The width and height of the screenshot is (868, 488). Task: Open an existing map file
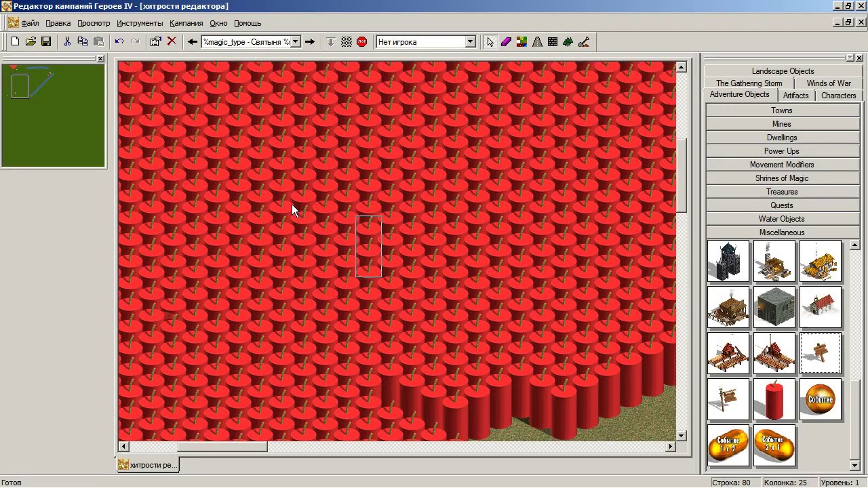31,42
